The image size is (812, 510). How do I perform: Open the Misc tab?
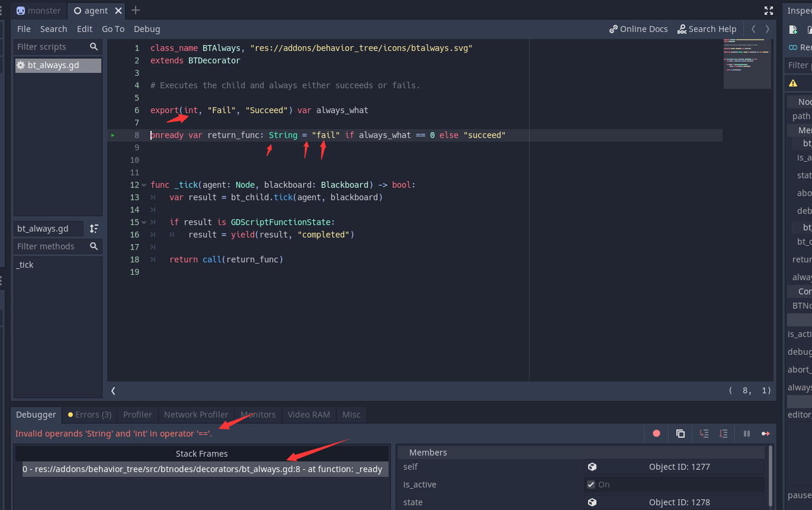pyautogui.click(x=351, y=415)
